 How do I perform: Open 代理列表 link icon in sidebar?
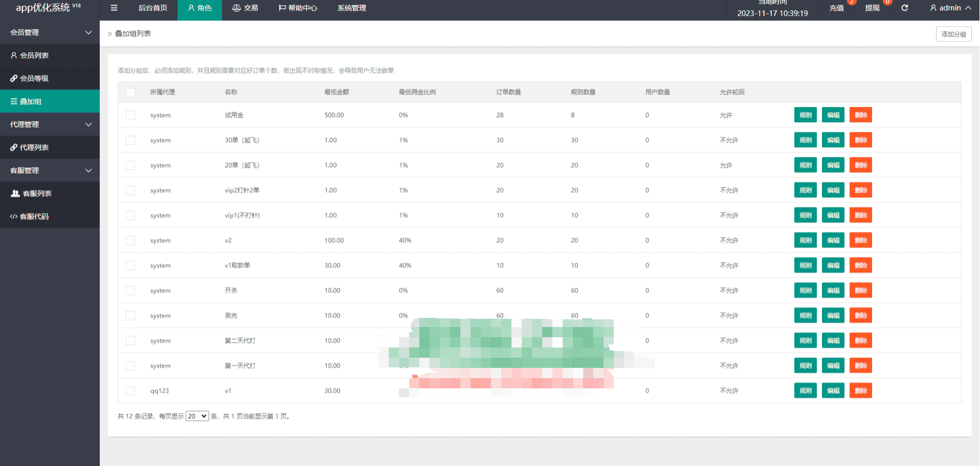click(x=14, y=147)
